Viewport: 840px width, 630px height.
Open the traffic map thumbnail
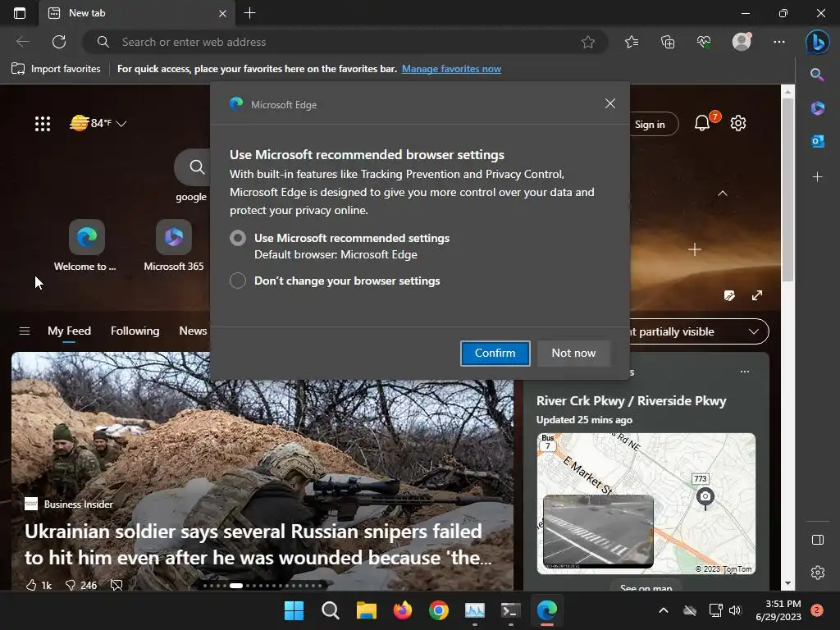646,504
